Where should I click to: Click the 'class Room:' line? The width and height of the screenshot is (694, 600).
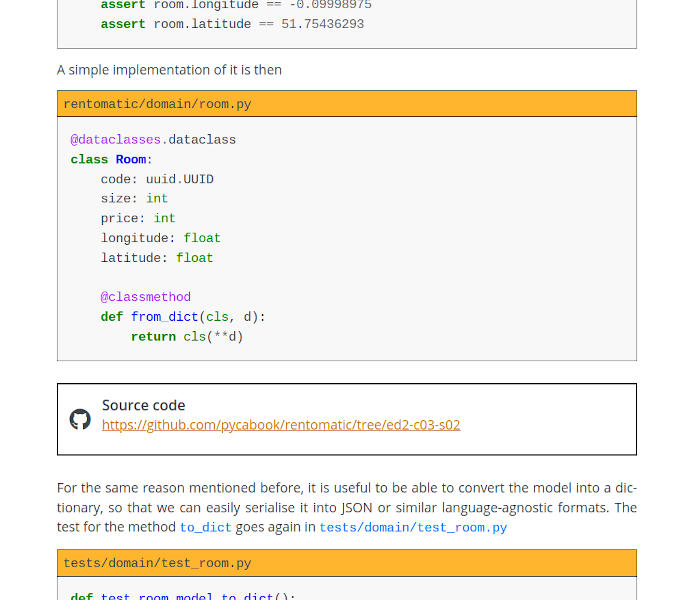click(x=111, y=159)
